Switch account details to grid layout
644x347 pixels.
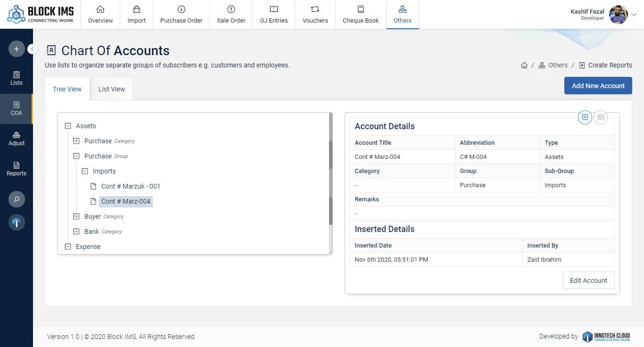point(585,117)
